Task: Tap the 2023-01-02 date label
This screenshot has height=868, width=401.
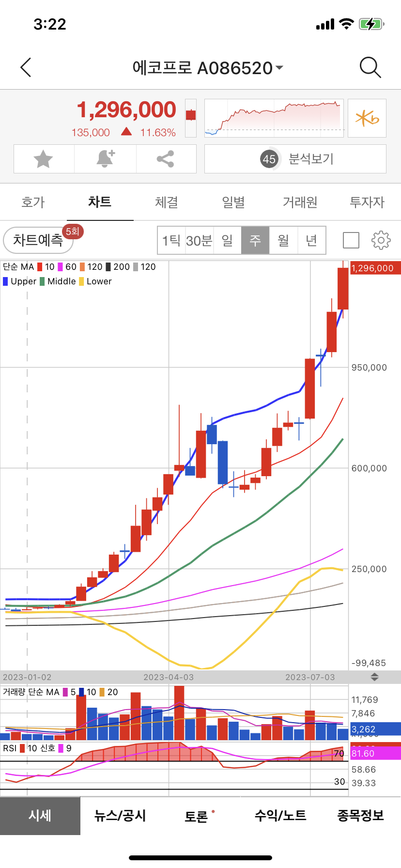Action: [x=27, y=677]
